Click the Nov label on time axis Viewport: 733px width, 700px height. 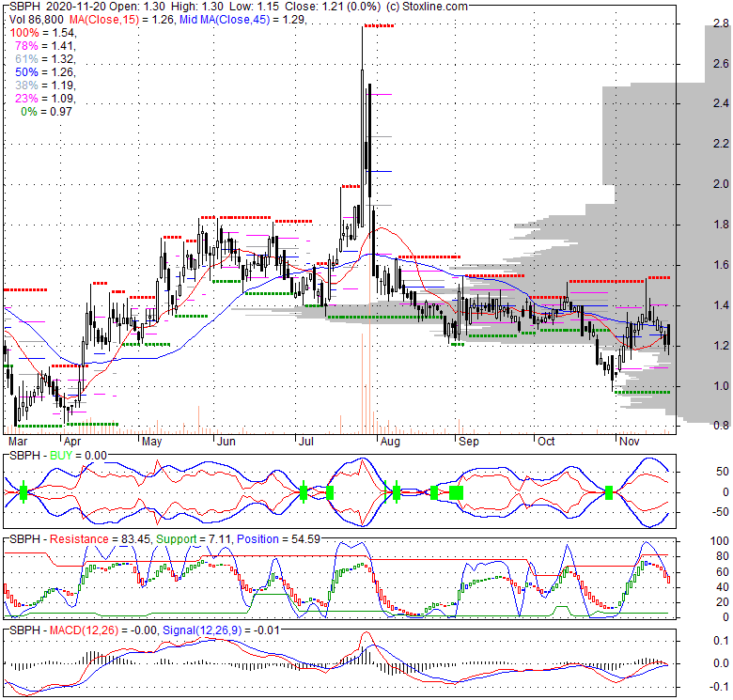pyautogui.click(x=629, y=442)
